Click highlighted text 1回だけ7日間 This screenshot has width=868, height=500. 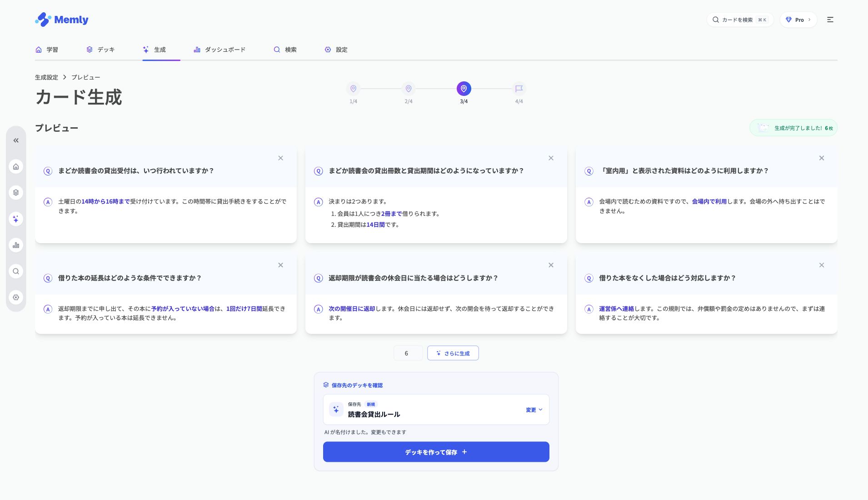[244, 309]
